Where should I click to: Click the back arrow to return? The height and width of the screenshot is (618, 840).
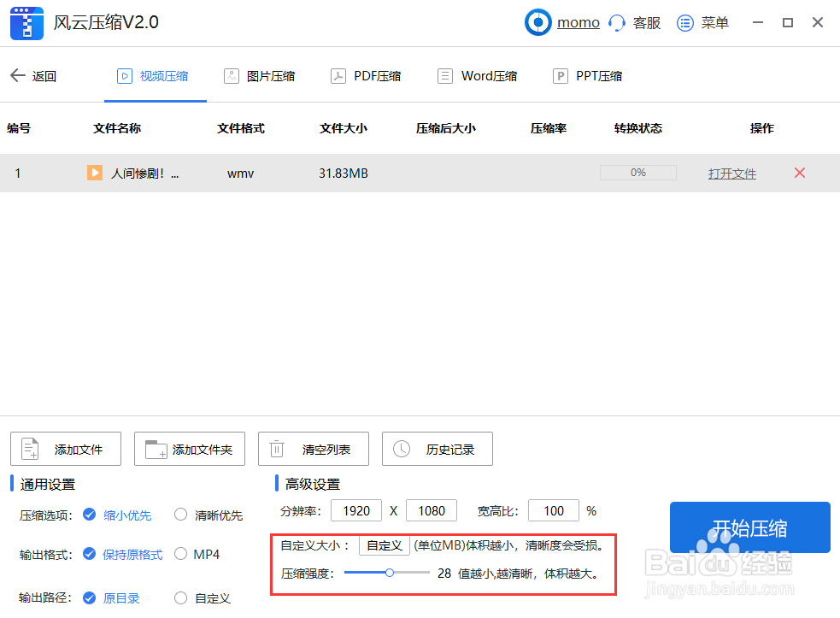(x=17, y=75)
